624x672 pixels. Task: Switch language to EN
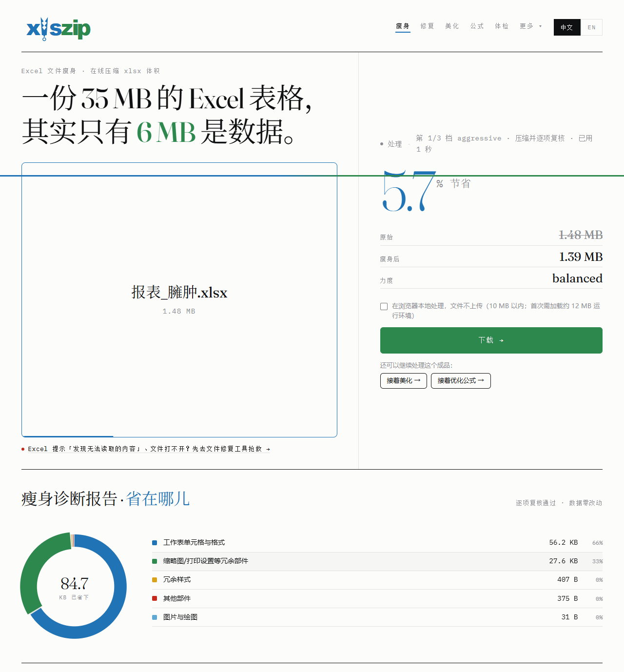pyautogui.click(x=592, y=27)
